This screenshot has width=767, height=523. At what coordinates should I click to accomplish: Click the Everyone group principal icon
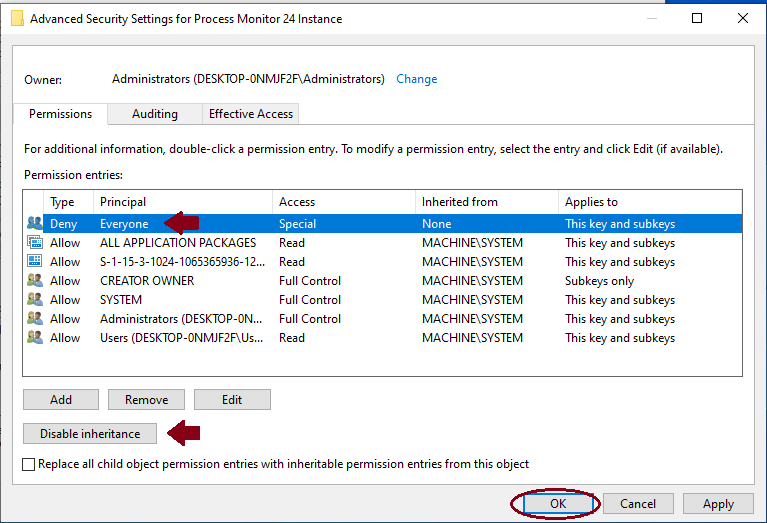coord(35,224)
